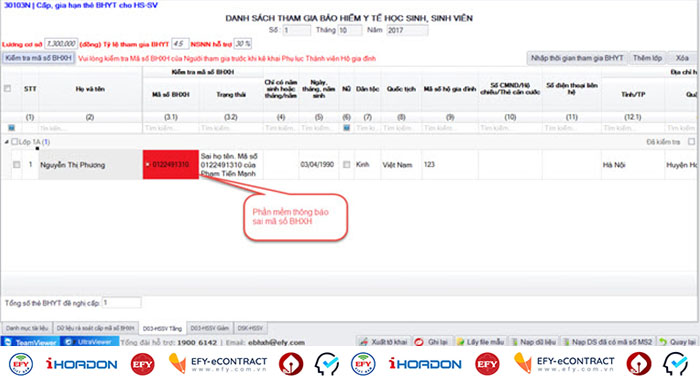This screenshot has height=381, width=700.
Task: Toggle select-all checkbox in table header
Action: point(7,88)
